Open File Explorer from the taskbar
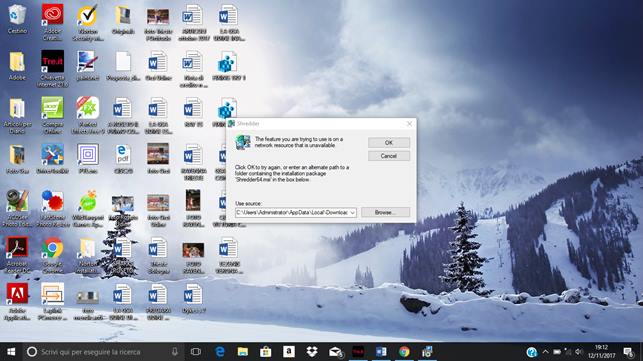 click(243, 352)
